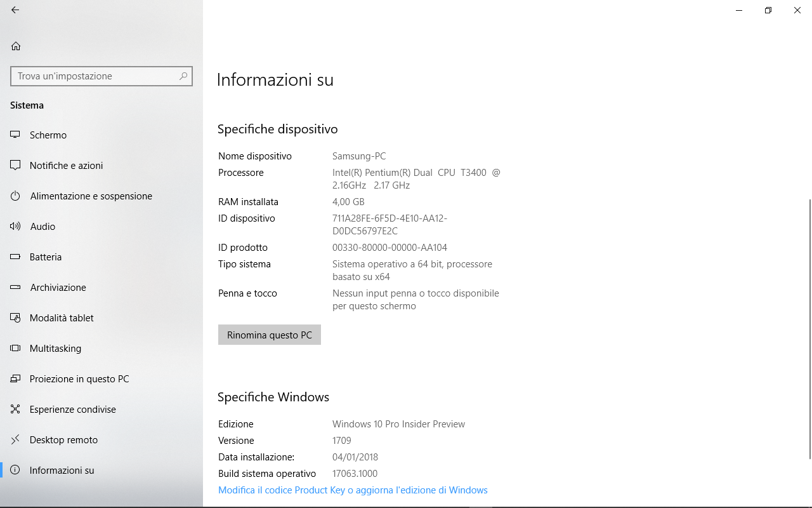The width and height of the screenshot is (812, 508).
Task: Focus the Trova un'impostazione search field
Action: (101, 76)
